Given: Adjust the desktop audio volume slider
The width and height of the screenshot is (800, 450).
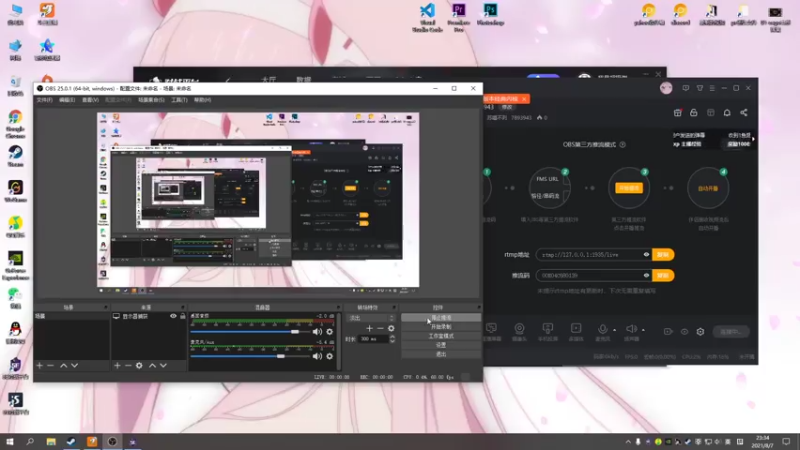Looking at the screenshot, I should [x=249, y=332].
